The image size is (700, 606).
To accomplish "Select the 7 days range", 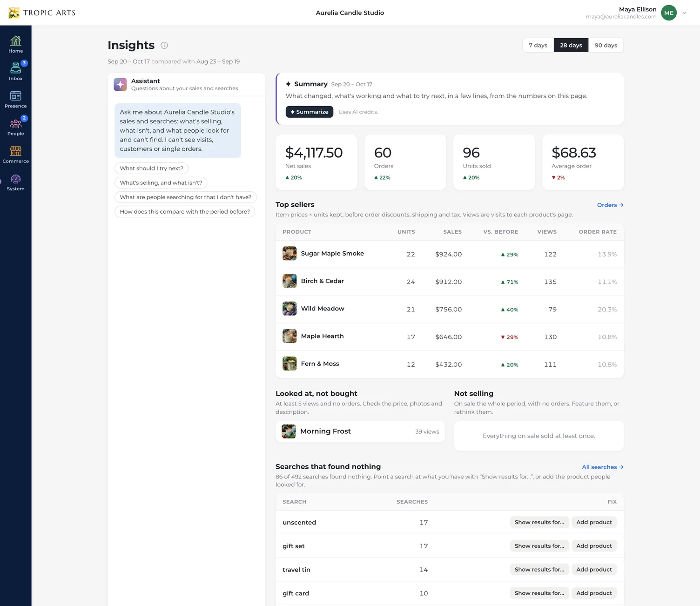I will [538, 45].
